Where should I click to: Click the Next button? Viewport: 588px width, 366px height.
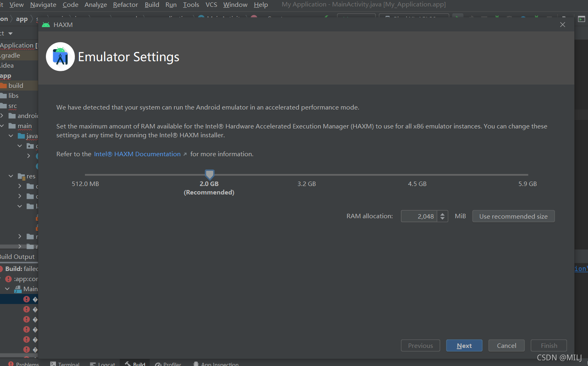point(464,345)
